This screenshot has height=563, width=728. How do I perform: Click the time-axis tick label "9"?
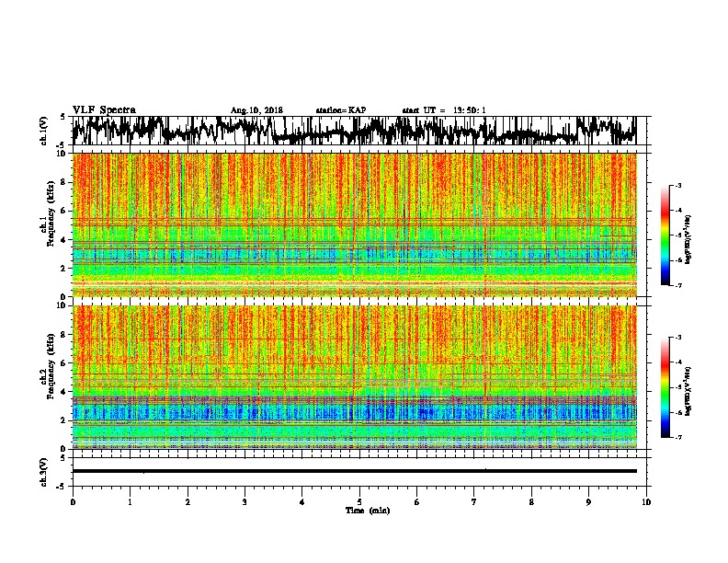tap(588, 502)
